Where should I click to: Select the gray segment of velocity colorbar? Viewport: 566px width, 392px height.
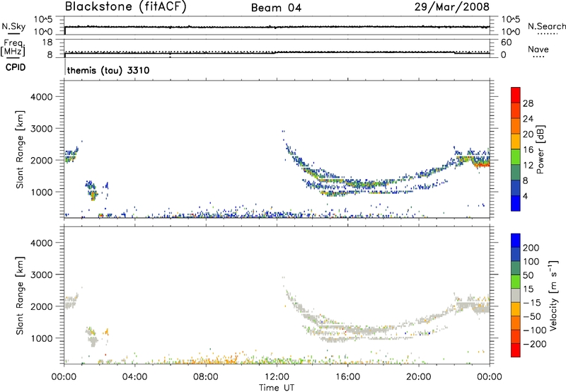[516, 295]
